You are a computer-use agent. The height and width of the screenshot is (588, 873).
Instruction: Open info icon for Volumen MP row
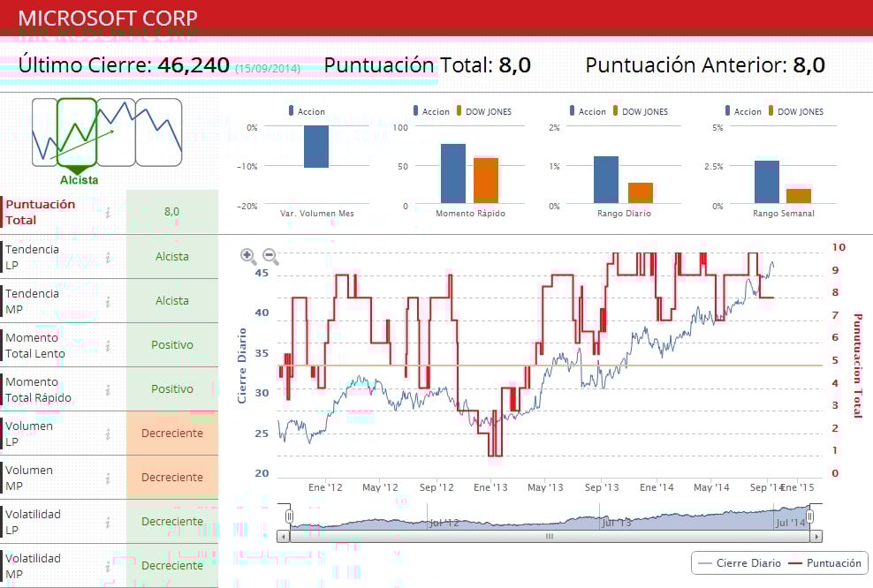coord(108,479)
